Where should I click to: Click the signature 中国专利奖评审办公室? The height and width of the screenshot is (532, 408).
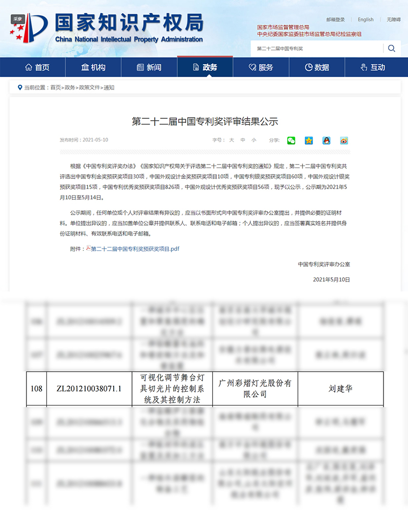(324, 264)
